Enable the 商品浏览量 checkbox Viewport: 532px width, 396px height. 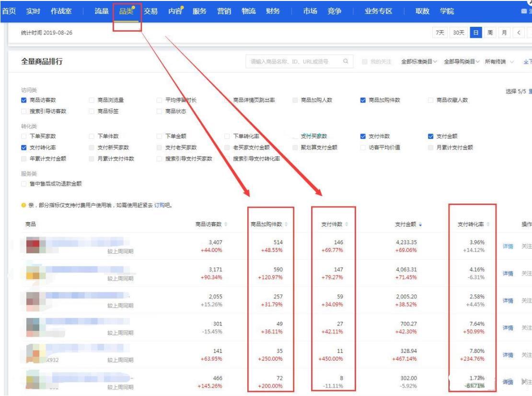tap(92, 100)
